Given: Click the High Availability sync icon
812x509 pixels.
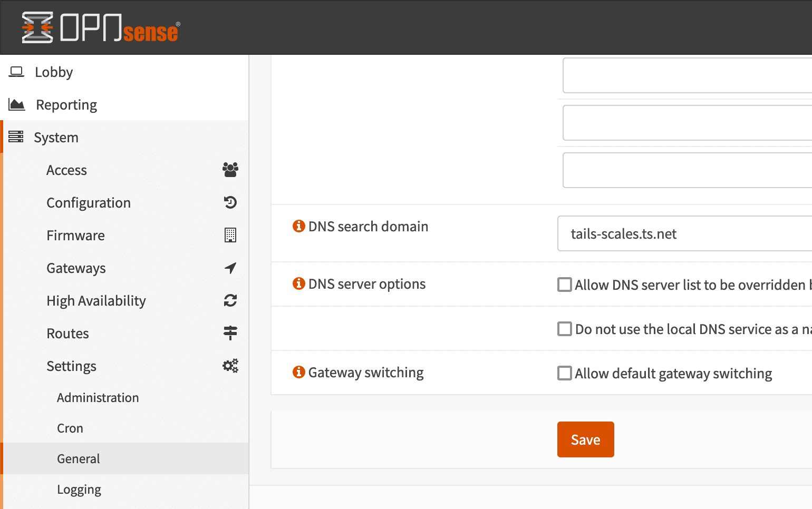Looking at the screenshot, I should pyautogui.click(x=230, y=300).
